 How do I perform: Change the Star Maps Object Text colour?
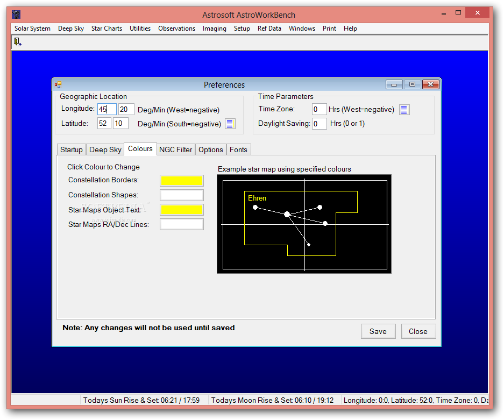pos(182,210)
